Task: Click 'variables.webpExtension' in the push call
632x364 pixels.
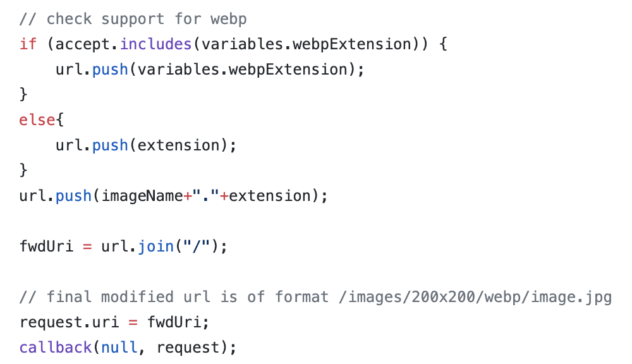Action: (x=242, y=70)
